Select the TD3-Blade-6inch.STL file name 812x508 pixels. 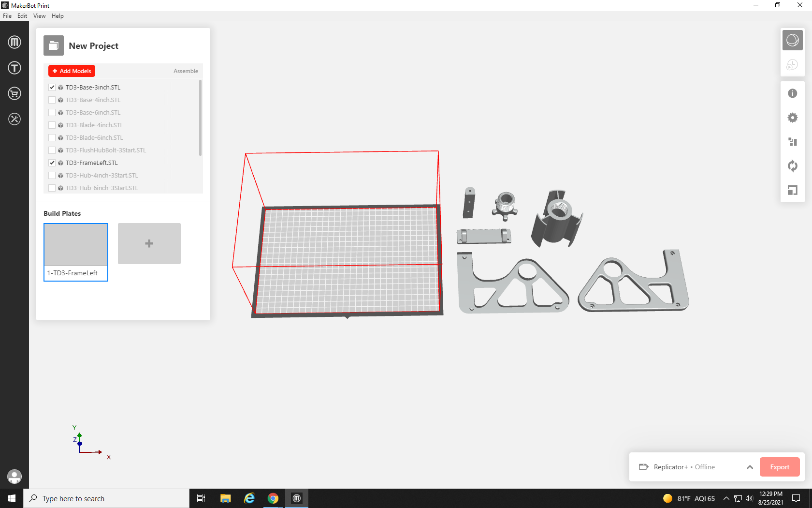(94, 138)
